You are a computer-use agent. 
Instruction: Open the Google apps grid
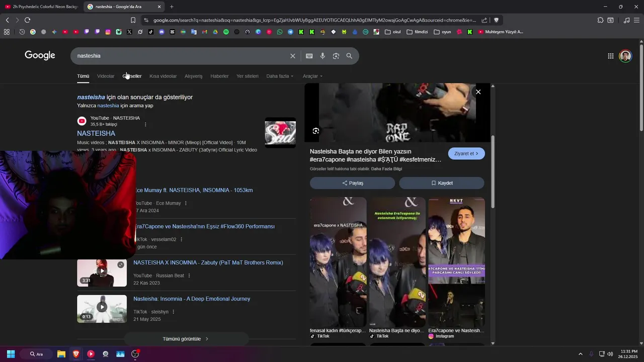pos(610,56)
